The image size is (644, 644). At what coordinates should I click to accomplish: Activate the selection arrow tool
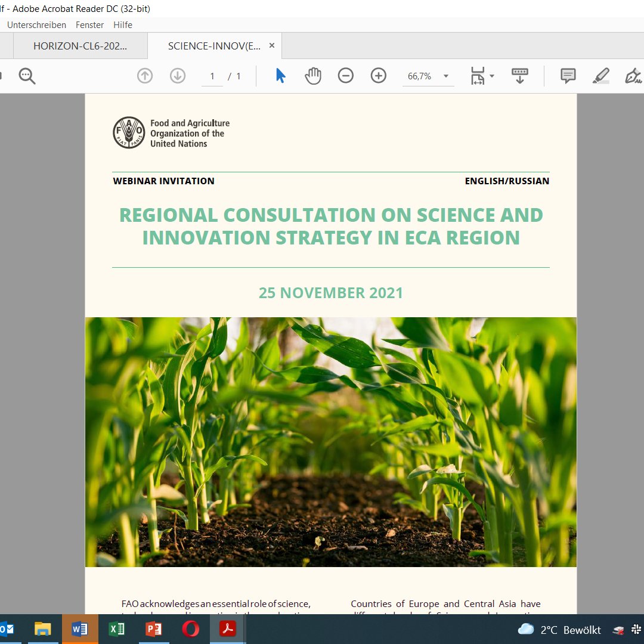280,76
